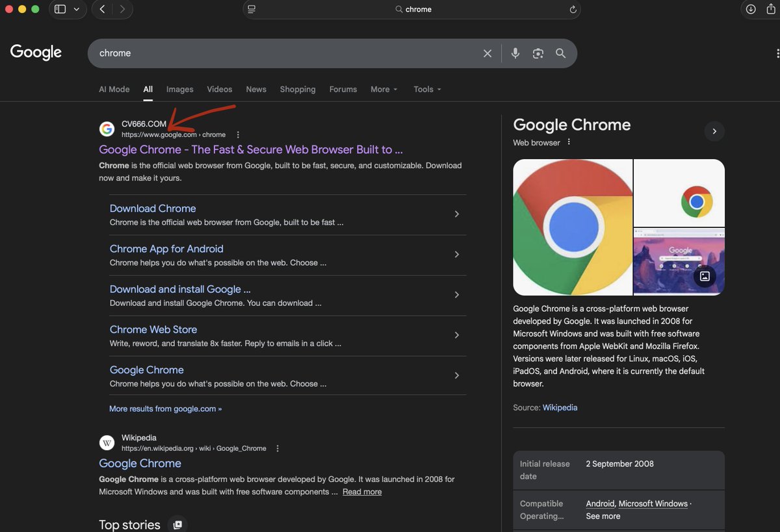Click the Safari address bar showing chrome
This screenshot has height=532, width=780.
(x=412, y=9)
